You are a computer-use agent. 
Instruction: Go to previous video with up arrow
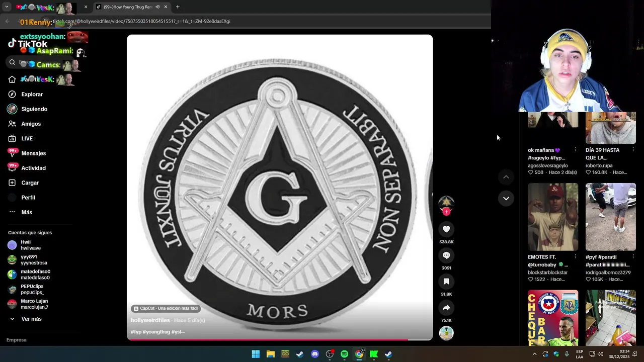(x=506, y=177)
